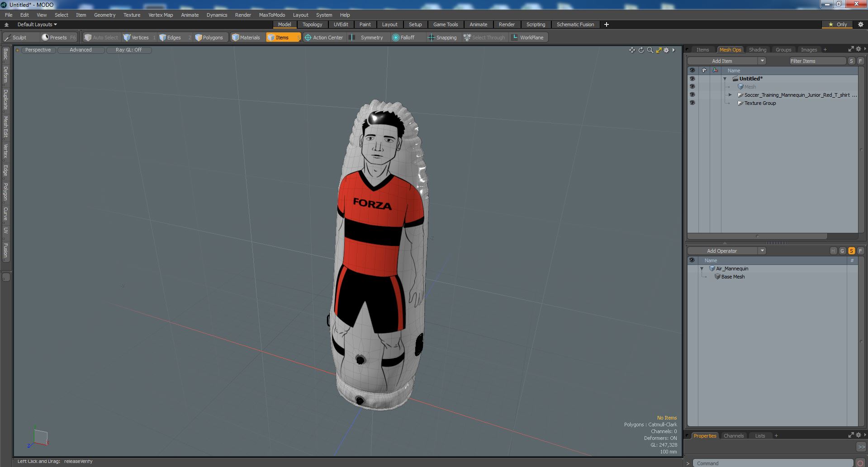
Task: Switch to the UVEdit layout tab
Action: point(341,24)
